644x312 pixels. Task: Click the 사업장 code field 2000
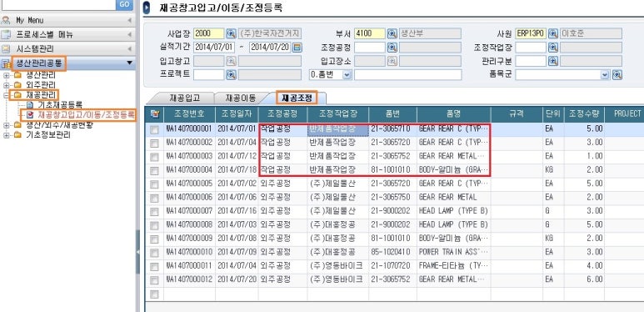208,33
